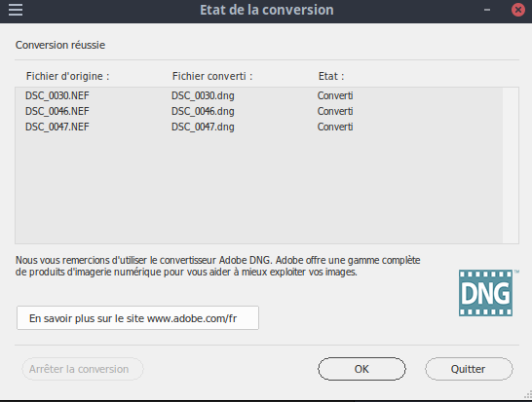Click the file list vertical scrollbar track

[x=511, y=165]
